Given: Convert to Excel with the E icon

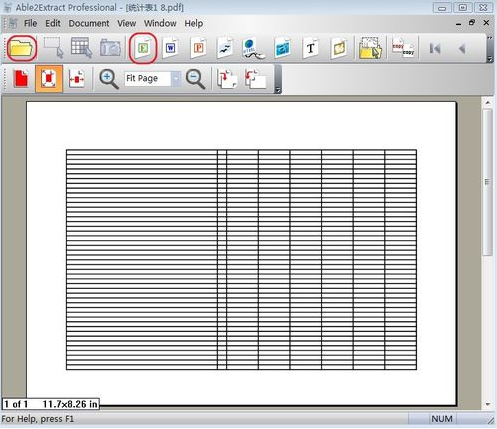Looking at the screenshot, I should pos(143,48).
